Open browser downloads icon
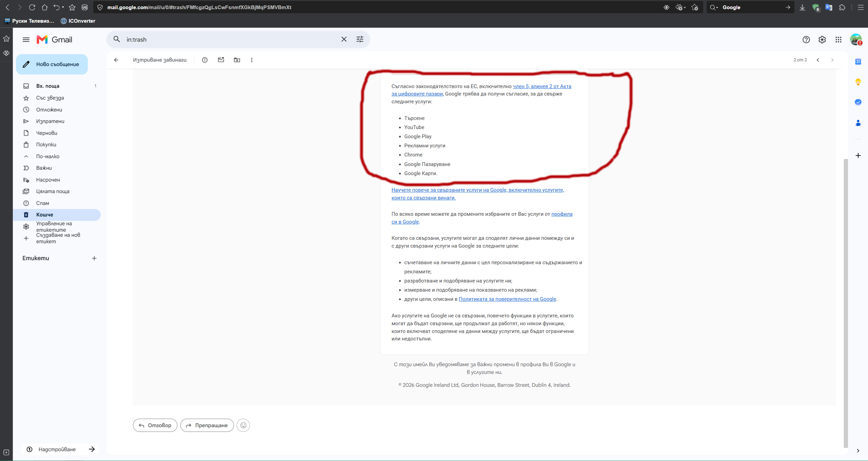Viewport: 868px width, 461px height. [x=802, y=7]
